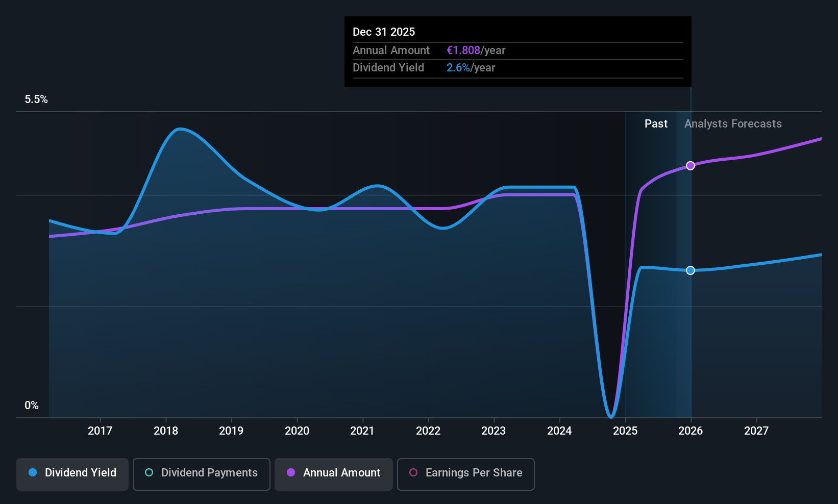
Task: Click the blue Dividend Yield data point marker
Action: [x=691, y=270]
